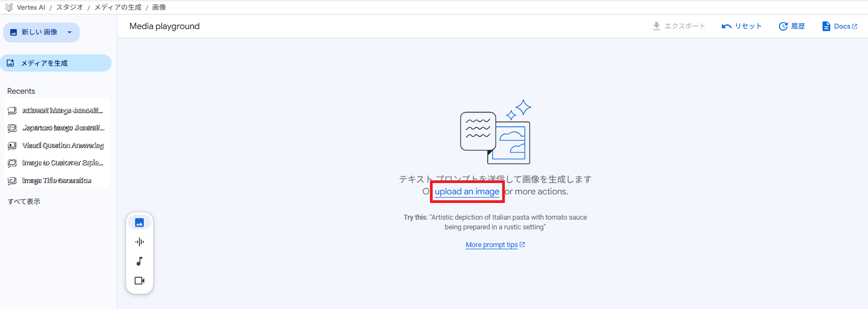Switch to video camera generation mode
The width and height of the screenshot is (868, 309).
point(140,280)
